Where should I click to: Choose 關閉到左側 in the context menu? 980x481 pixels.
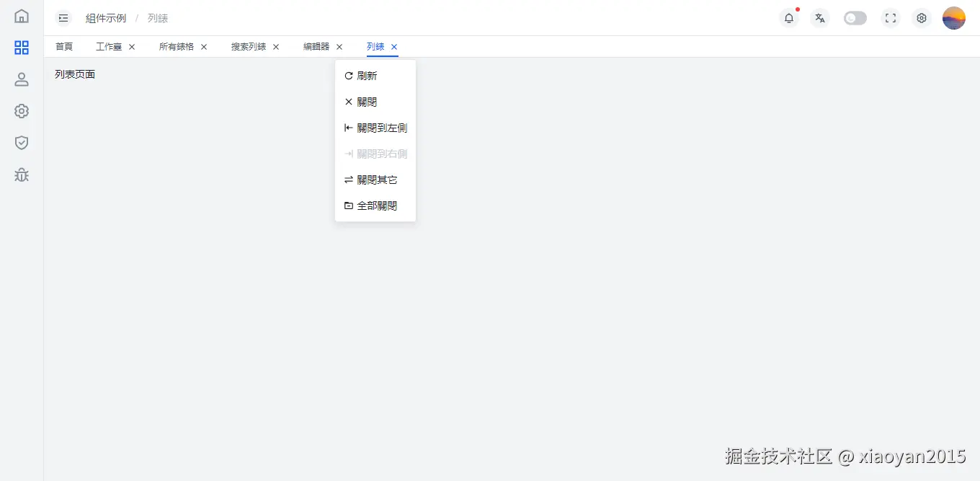click(x=375, y=128)
